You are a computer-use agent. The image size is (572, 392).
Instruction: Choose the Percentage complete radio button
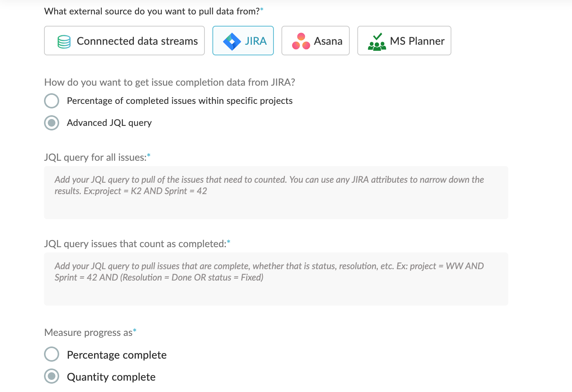(x=52, y=354)
